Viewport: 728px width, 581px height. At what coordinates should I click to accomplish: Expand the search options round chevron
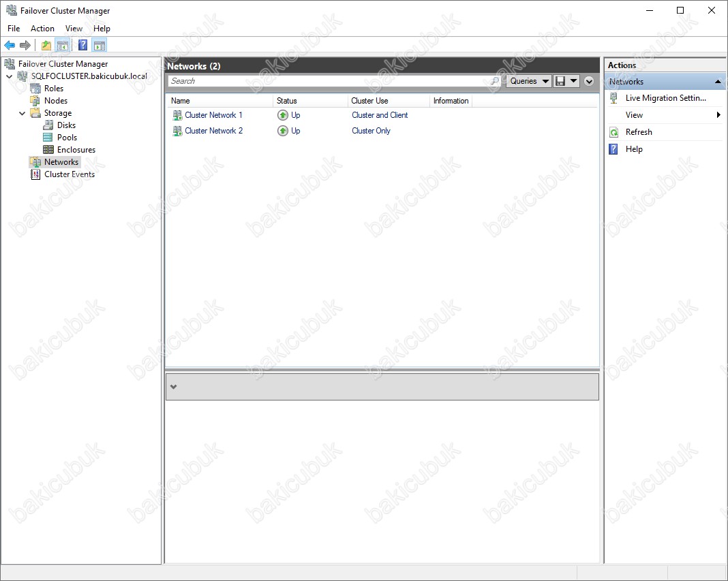[589, 81]
